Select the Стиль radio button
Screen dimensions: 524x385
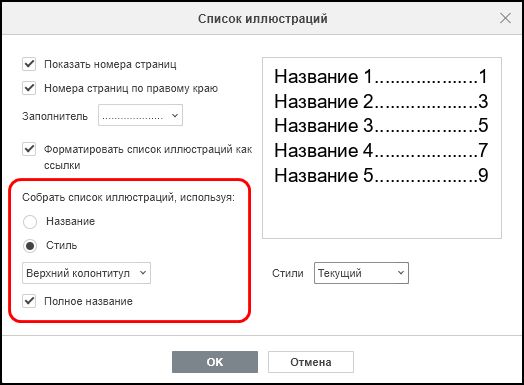[30, 246]
